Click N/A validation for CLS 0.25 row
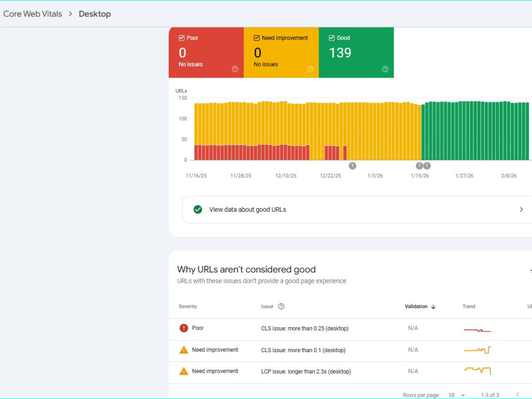 coord(413,328)
